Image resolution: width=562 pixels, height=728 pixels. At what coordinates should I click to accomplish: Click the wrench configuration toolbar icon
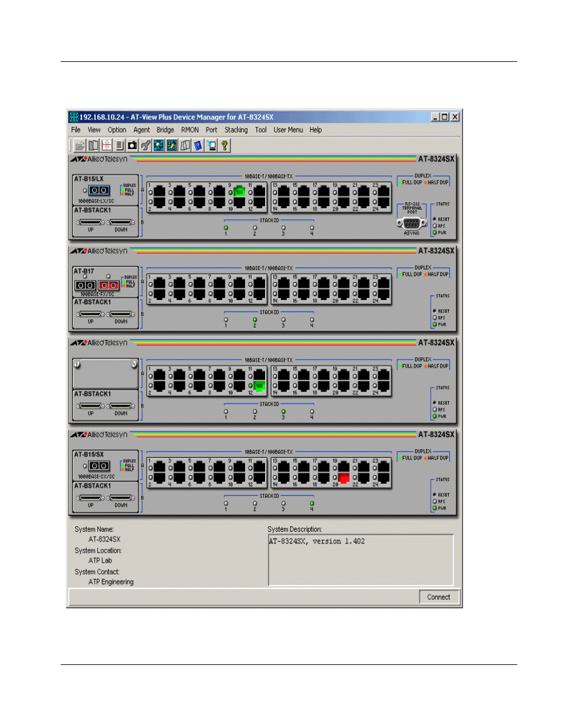click(x=146, y=145)
